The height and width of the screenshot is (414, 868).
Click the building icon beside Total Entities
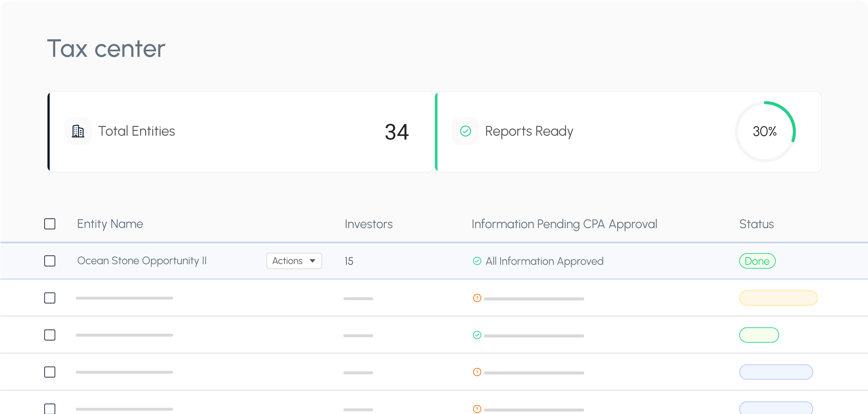click(78, 131)
